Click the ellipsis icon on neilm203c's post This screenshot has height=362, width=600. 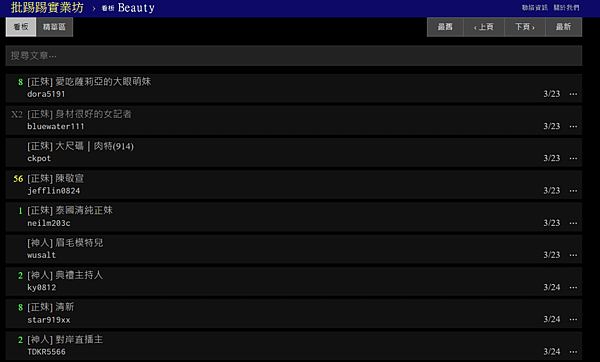pos(573,223)
